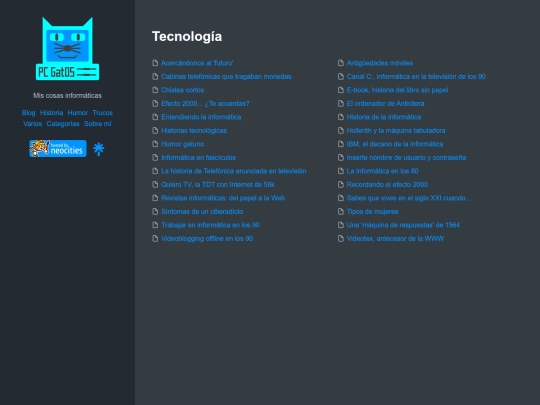Open Hollerith y la máquina tabuladora
This screenshot has height=405, width=540.
coord(396,131)
